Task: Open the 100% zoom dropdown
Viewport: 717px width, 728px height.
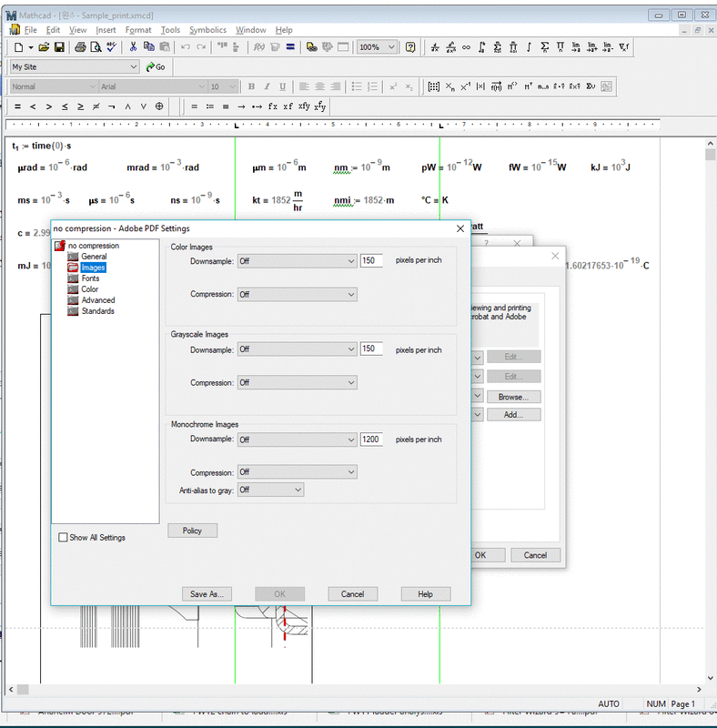Action: (x=377, y=47)
